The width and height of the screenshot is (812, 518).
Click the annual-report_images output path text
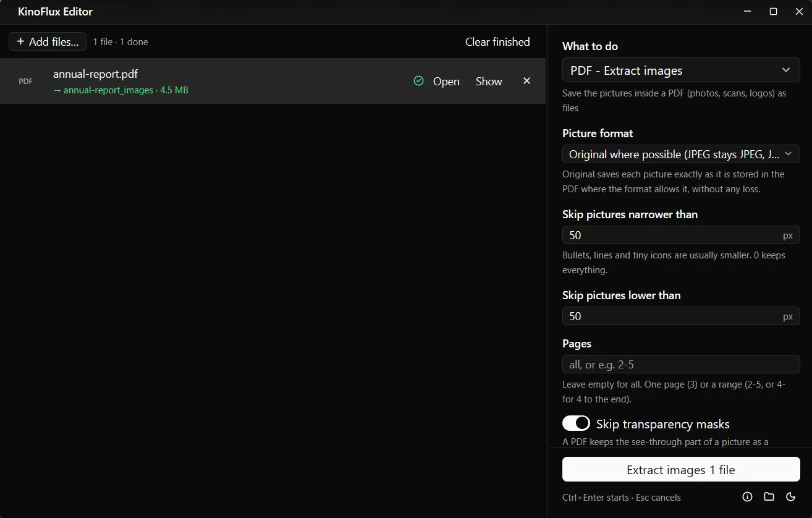108,90
